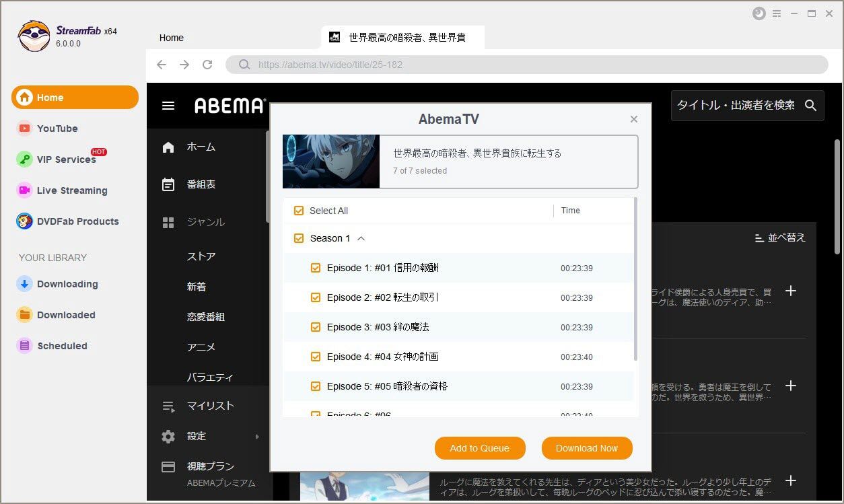Expand the 設定 submenu arrow
Viewport: 844px width, 504px height.
coord(257,437)
